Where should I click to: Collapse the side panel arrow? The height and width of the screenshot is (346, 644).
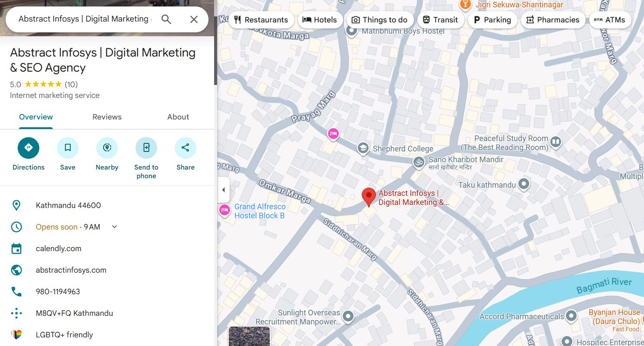click(x=223, y=190)
